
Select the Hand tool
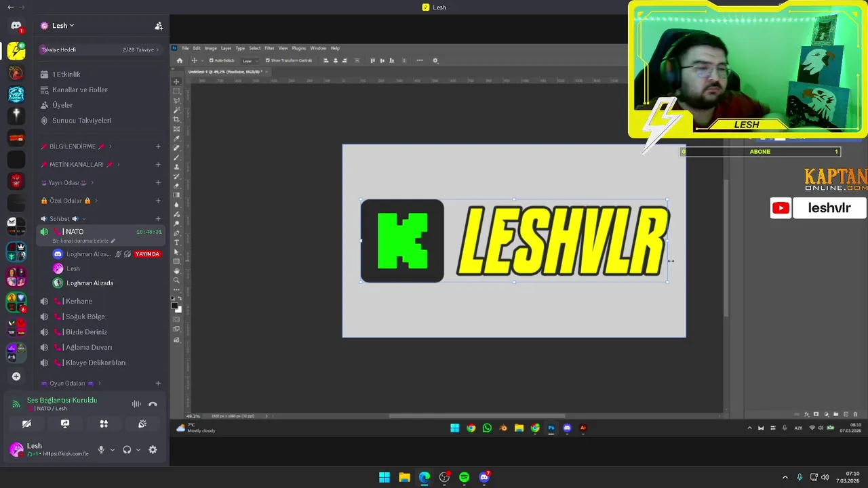click(x=176, y=270)
